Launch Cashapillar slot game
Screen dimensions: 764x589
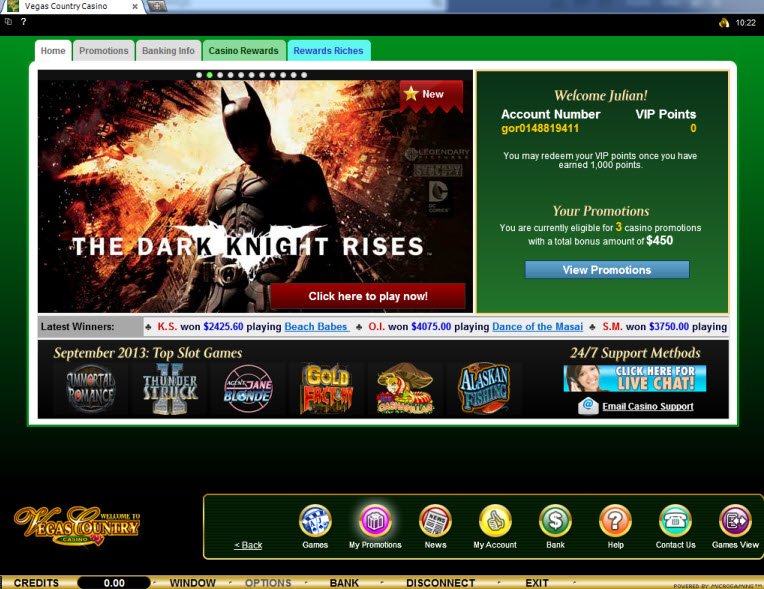pyautogui.click(x=405, y=389)
